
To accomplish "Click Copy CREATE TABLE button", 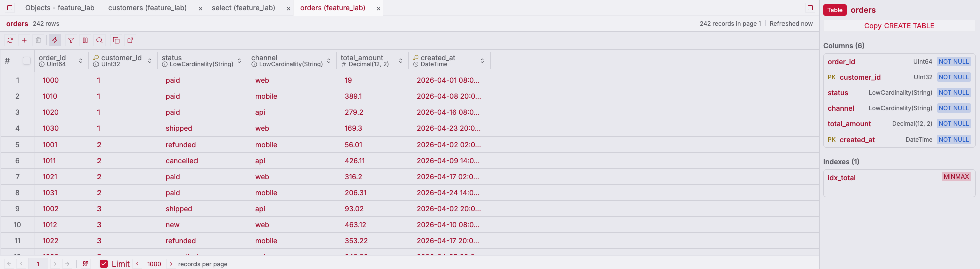I will coord(899,26).
